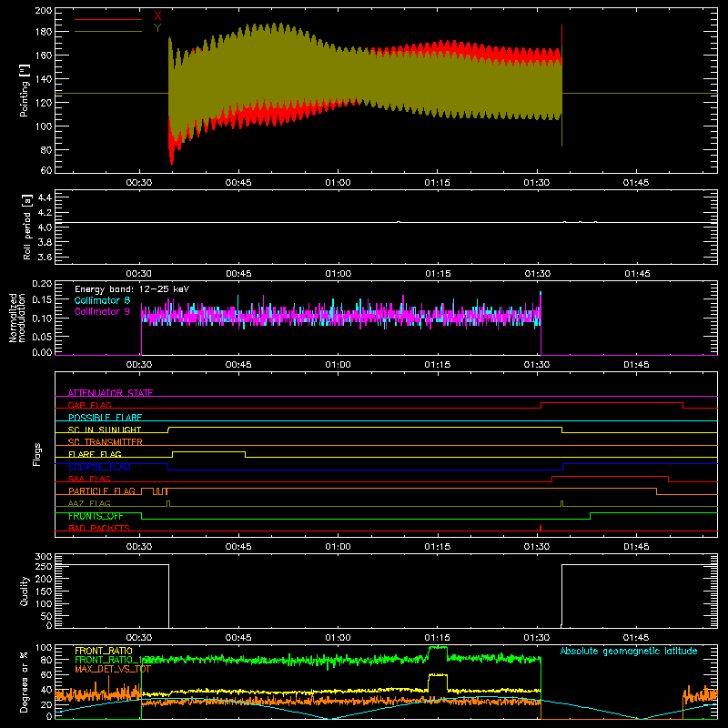Click the PARTICLE_FLAG label
The width and height of the screenshot is (728, 728).
[x=102, y=491]
